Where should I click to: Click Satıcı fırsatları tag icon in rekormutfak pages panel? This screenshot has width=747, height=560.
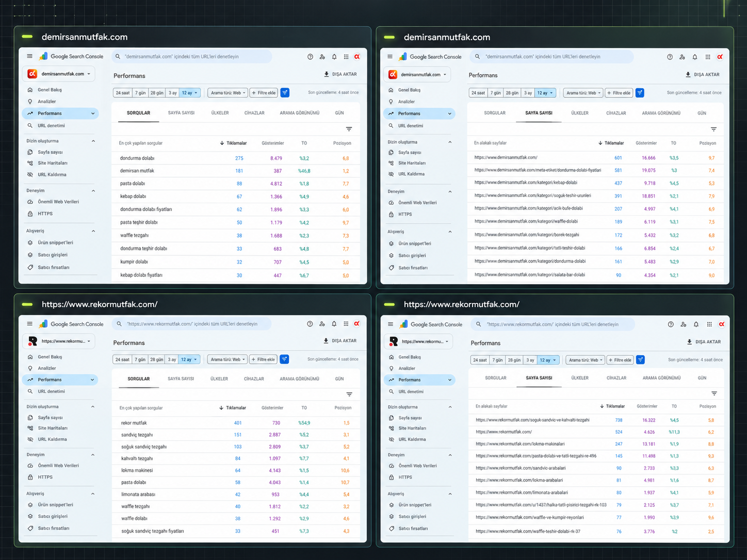(391, 529)
